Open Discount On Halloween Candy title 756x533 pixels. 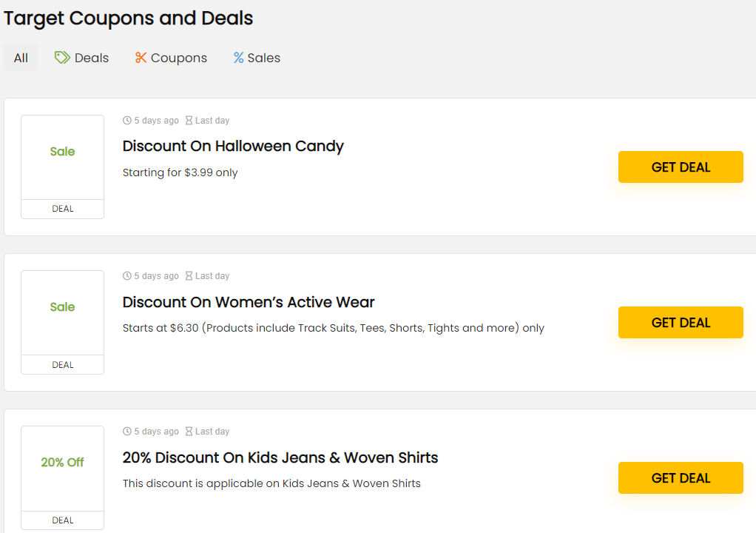pos(233,146)
